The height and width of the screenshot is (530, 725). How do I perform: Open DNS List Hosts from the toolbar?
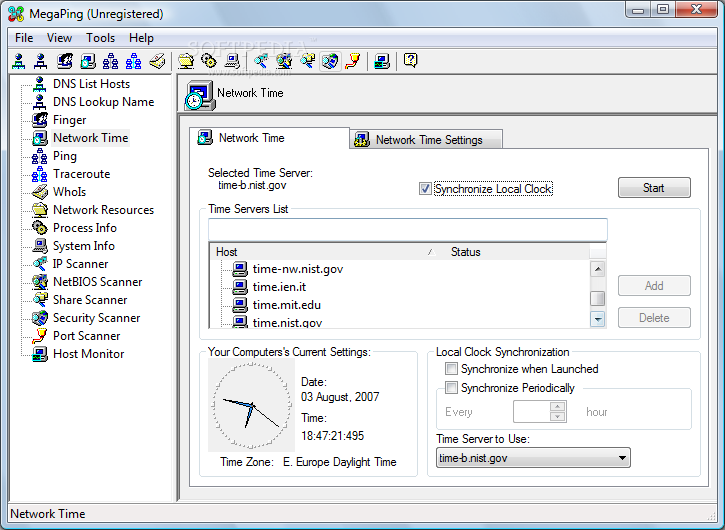click(19, 61)
